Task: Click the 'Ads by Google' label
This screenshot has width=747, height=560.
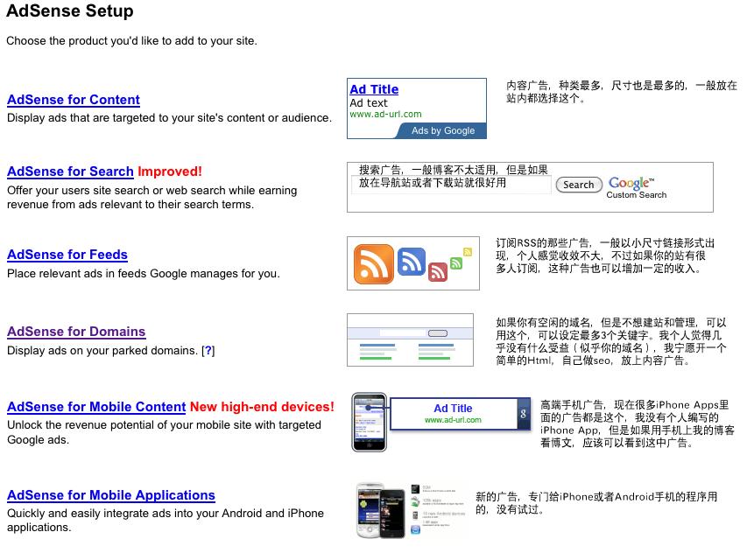Action: (x=443, y=130)
